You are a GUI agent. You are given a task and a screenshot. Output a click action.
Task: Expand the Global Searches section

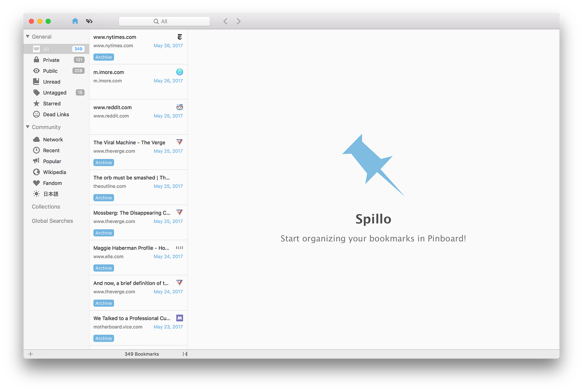click(x=52, y=221)
